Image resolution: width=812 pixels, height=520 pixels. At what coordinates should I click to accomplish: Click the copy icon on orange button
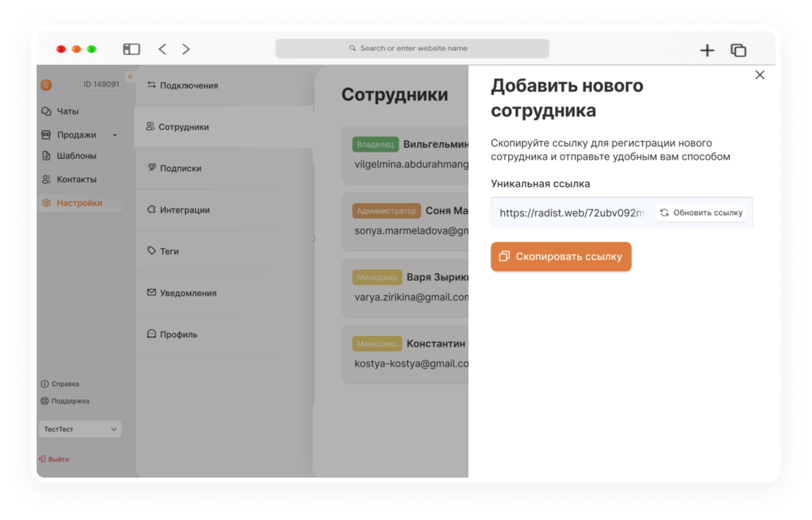pyautogui.click(x=504, y=257)
